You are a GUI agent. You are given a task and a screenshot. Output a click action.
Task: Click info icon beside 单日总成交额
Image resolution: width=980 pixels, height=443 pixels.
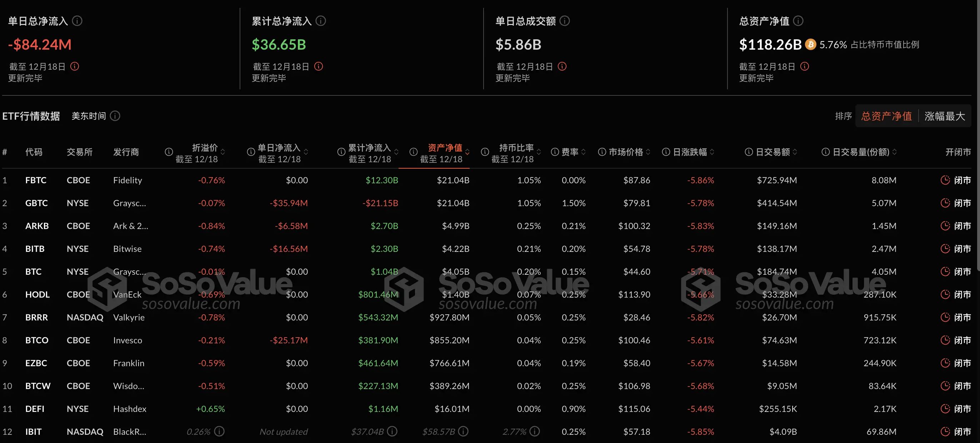565,21
